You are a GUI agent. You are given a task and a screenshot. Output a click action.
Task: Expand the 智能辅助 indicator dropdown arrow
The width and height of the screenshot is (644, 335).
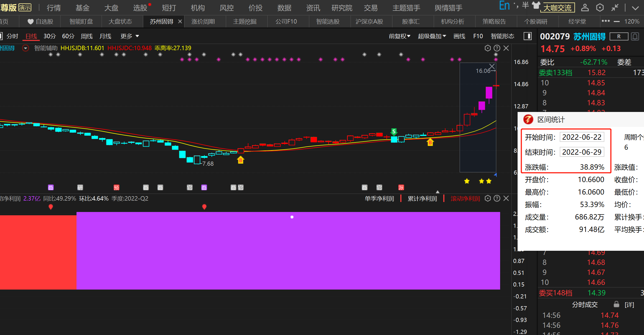[x=26, y=48]
